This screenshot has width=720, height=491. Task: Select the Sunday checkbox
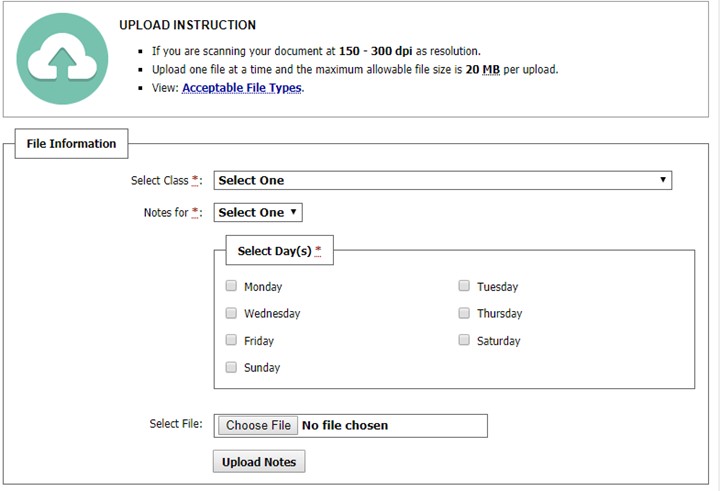coord(231,367)
